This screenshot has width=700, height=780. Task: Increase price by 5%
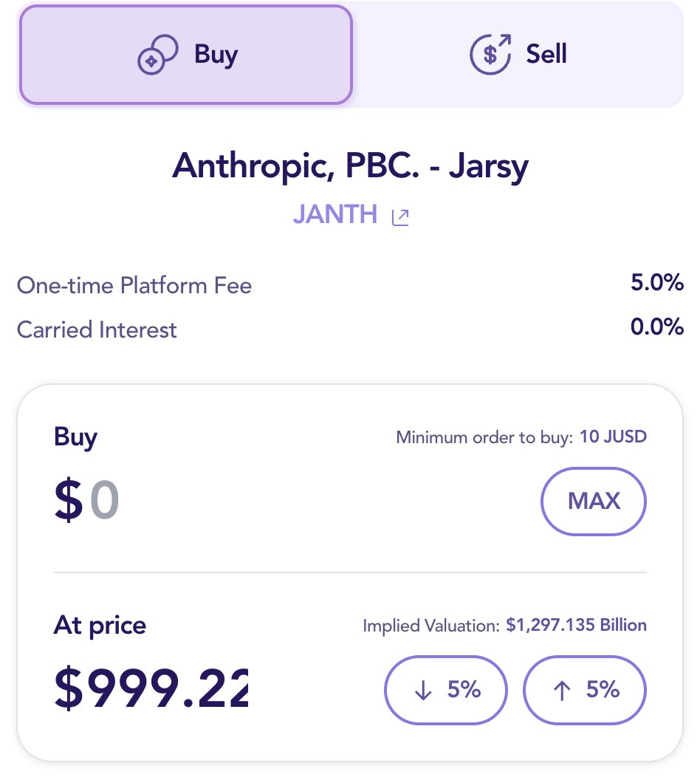[585, 691]
